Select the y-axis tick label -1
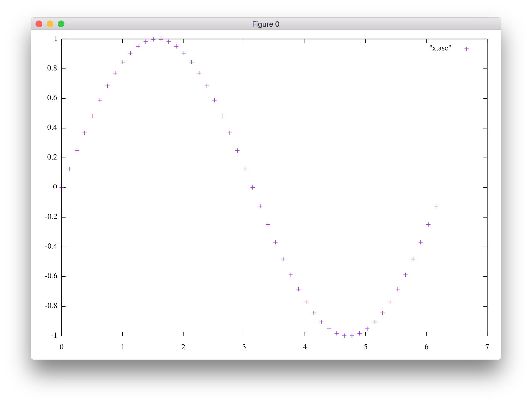 click(x=54, y=335)
